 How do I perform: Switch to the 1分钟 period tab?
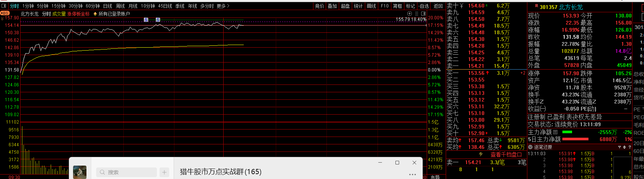(x=28, y=6)
